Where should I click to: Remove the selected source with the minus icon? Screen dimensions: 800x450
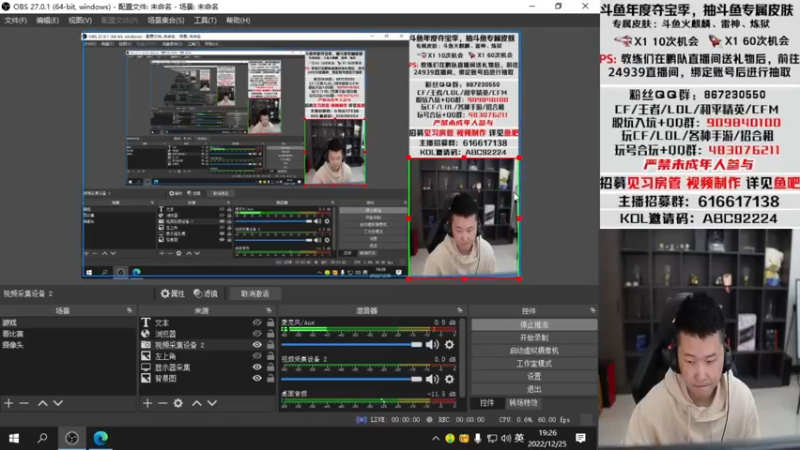point(163,403)
